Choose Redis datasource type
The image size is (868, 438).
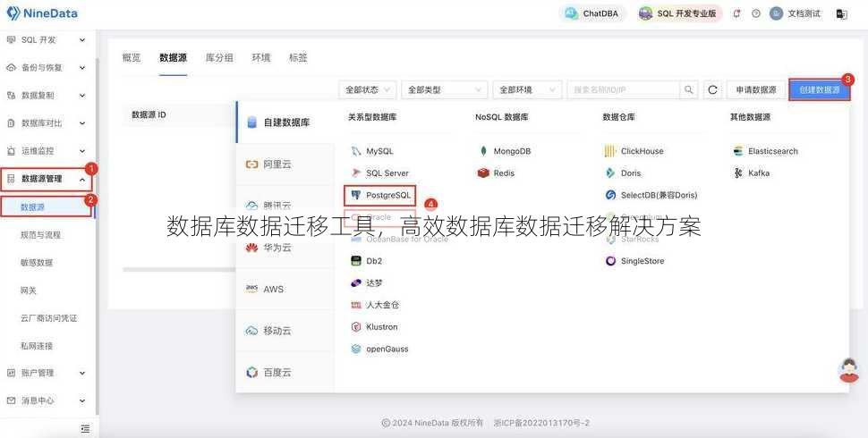tap(496, 173)
